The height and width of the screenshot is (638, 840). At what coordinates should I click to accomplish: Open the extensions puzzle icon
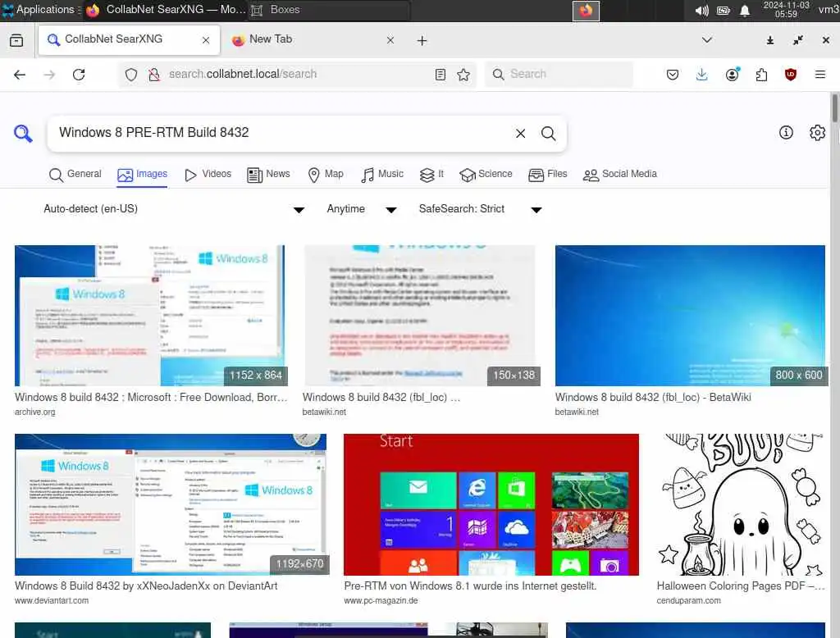tap(761, 75)
